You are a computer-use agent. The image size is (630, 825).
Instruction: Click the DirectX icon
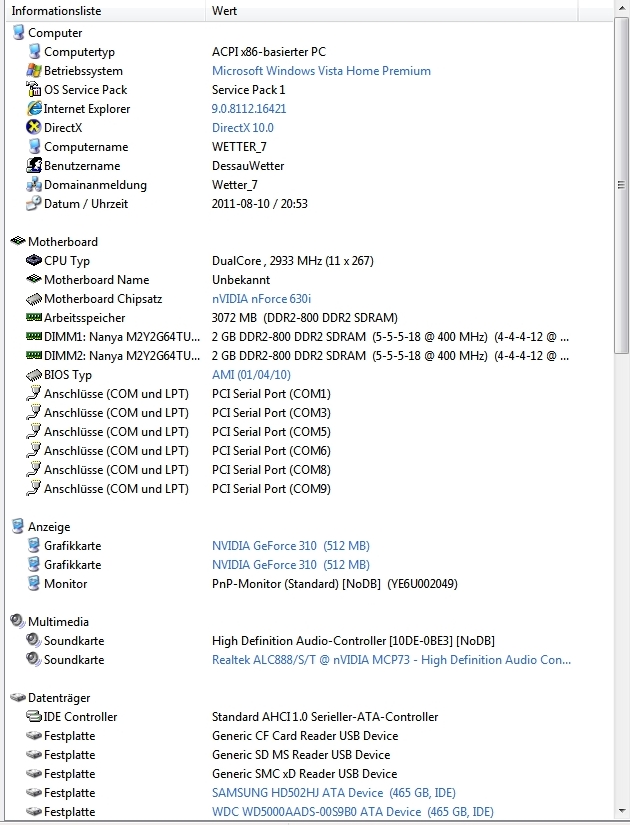tap(34, 127)
